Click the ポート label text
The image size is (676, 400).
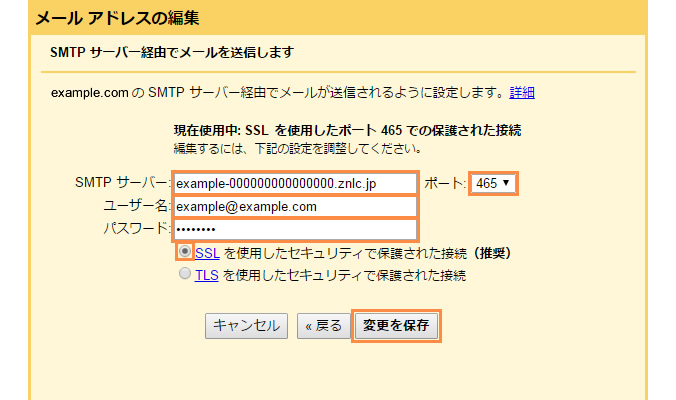click(445, 184)
